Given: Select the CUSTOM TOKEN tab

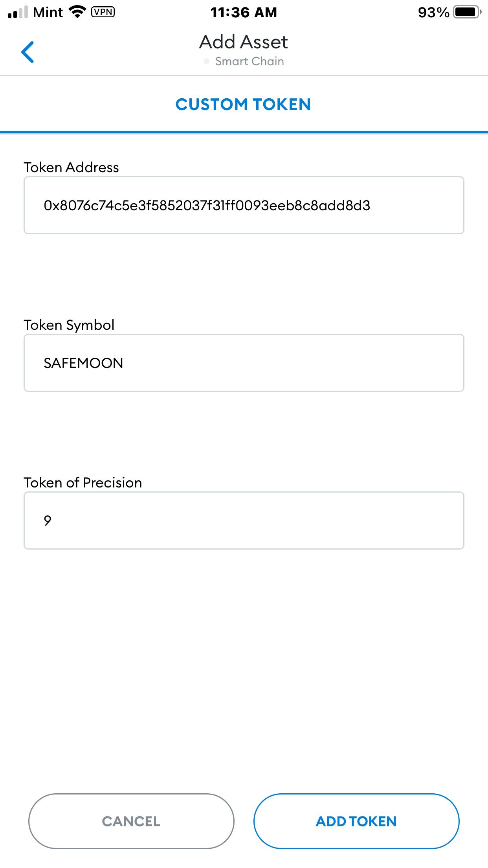Looking at the screenshot, I should [244, 104].
